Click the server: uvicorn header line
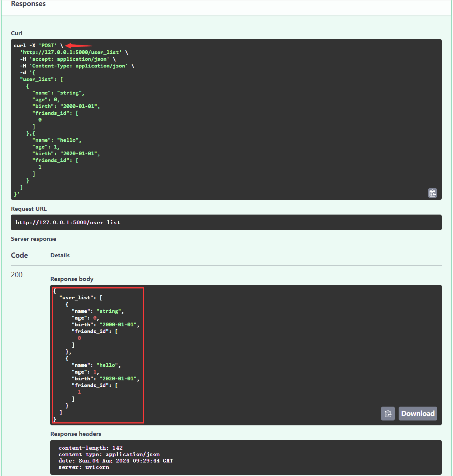The image size is (453, 476). (x=84, y=467)
